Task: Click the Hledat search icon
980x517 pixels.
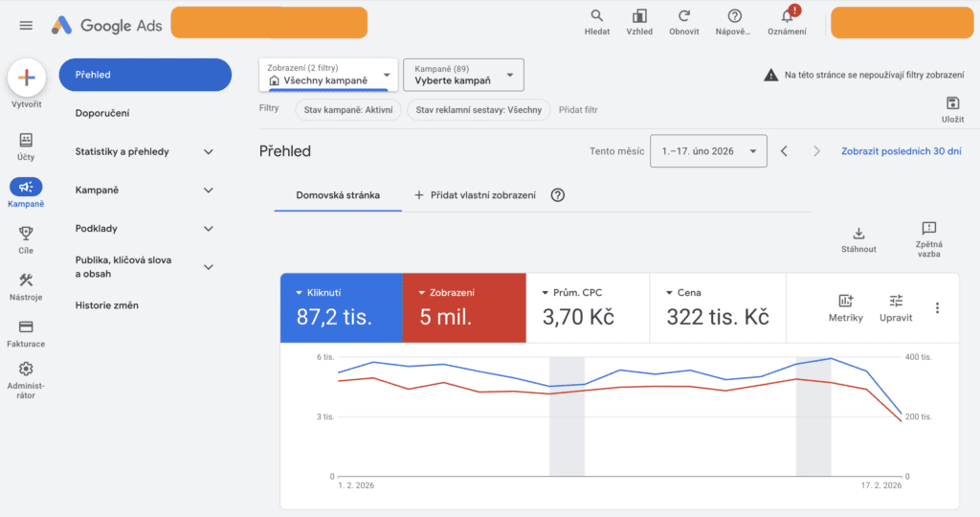Action: pos(597,16)
